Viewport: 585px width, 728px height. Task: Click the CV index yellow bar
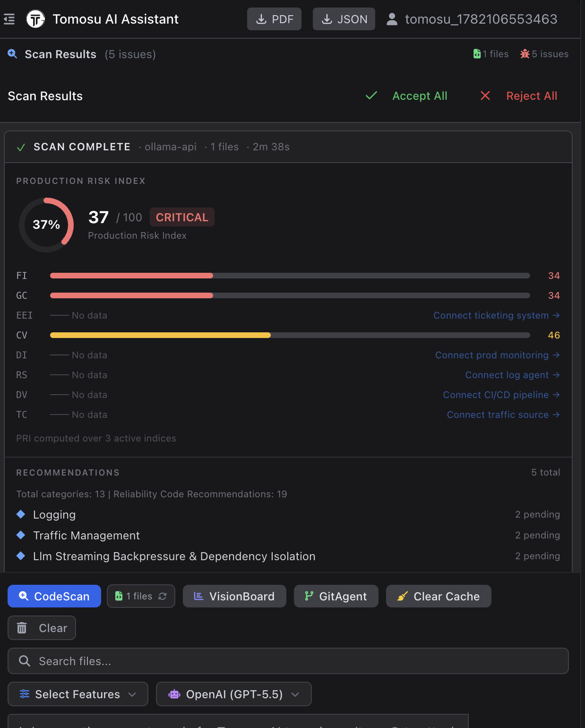(x=160, y=335)
